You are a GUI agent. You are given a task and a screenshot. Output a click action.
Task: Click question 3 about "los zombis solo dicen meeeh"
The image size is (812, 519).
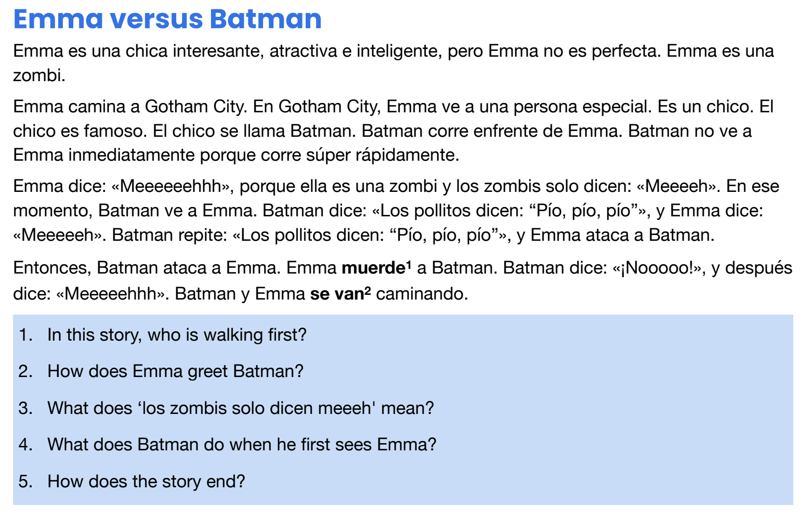tap(240, 408)
